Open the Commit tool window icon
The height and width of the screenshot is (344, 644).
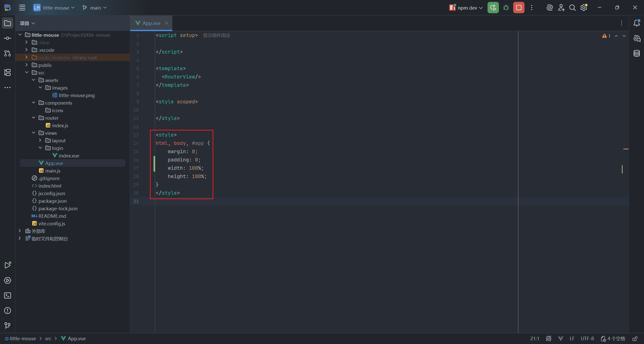click(x=8, y=38)
